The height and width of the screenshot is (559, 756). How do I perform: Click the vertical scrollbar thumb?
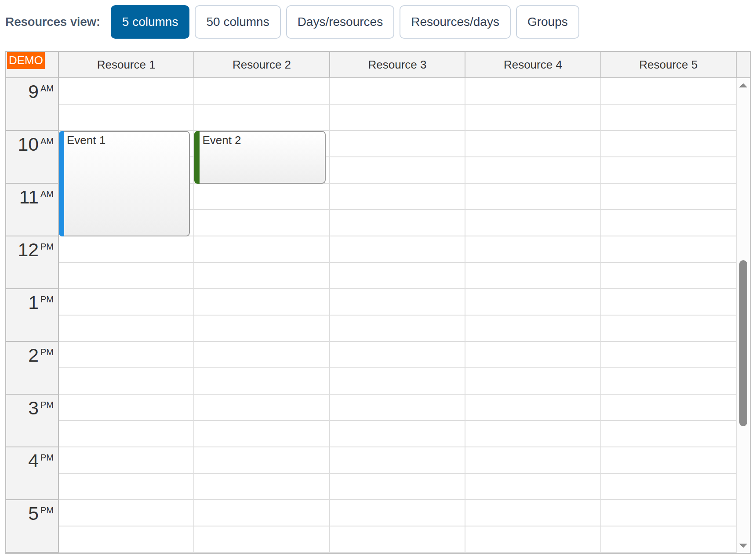click(x=743, y=343)
